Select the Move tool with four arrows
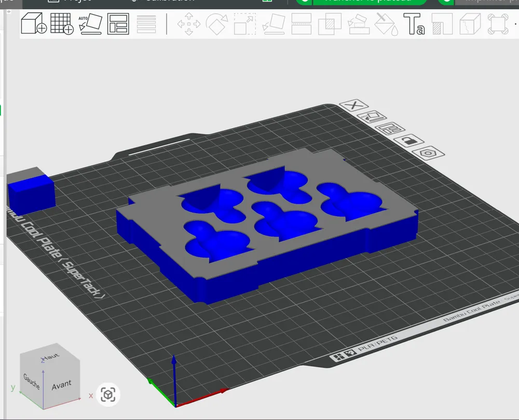Viewport: 519px width, 420px height. (x=189, y=24)
